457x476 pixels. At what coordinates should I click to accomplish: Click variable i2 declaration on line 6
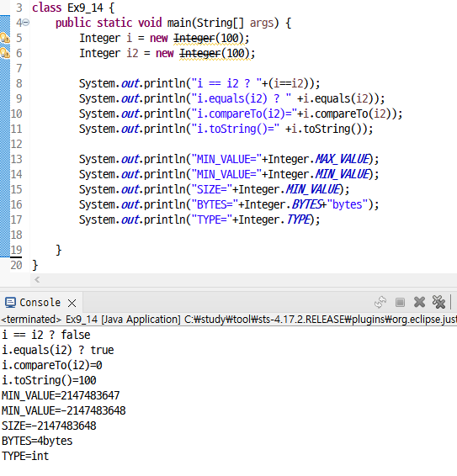click(132, 54)
